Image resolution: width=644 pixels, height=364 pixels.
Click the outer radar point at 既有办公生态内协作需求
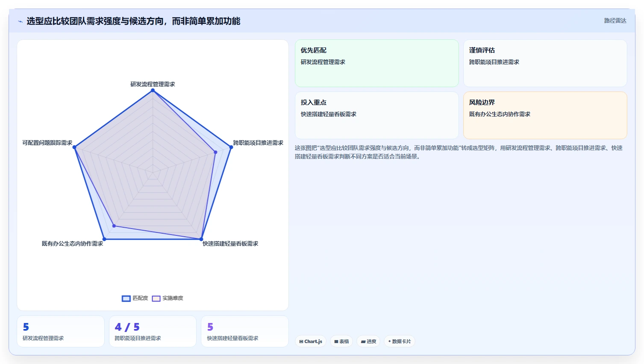tap(104, 239)
